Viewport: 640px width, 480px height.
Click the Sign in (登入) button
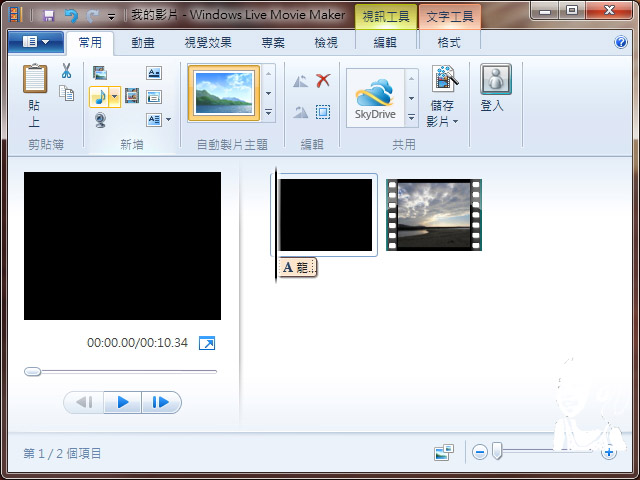pos(496,88)
